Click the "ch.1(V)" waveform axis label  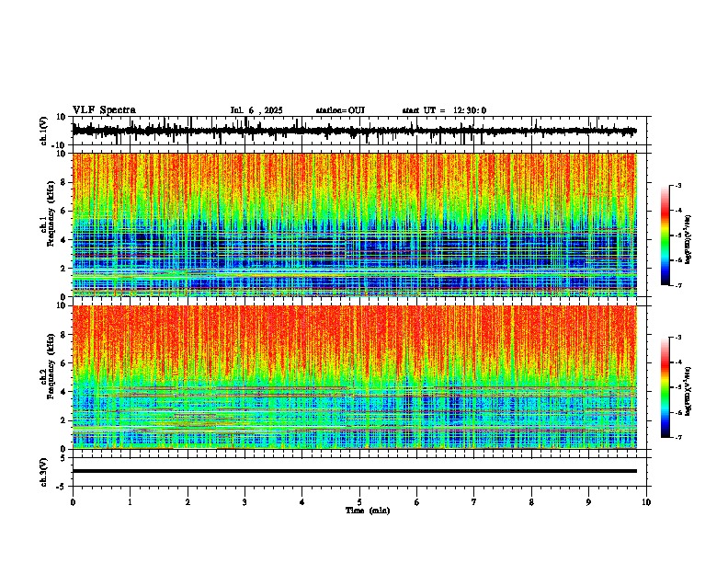pos(44,131)
